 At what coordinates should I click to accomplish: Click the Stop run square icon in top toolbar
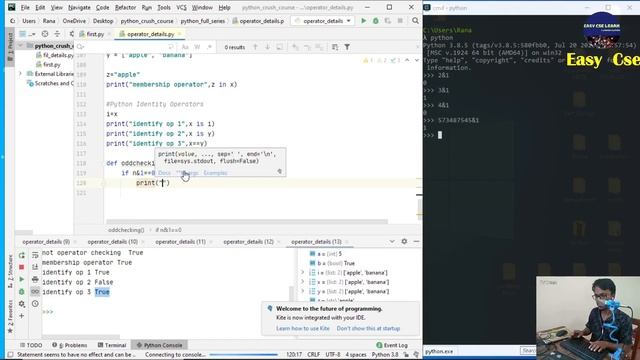click(400, 21)
